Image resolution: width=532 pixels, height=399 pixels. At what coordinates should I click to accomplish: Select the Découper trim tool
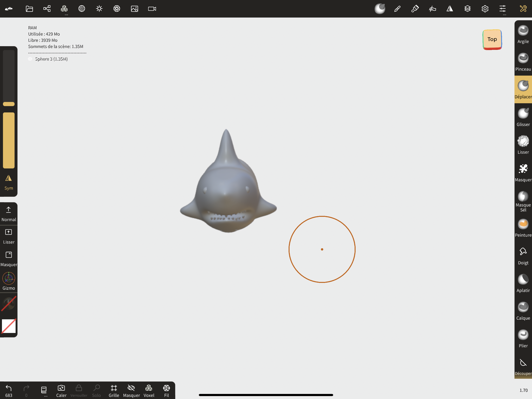pos(523,366)
